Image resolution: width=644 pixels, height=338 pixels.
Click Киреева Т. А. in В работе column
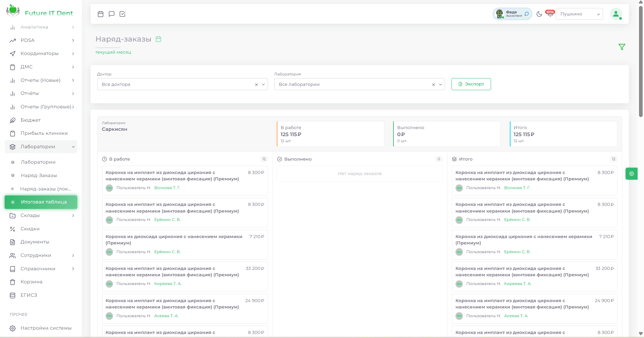click(x=168, y=284)
